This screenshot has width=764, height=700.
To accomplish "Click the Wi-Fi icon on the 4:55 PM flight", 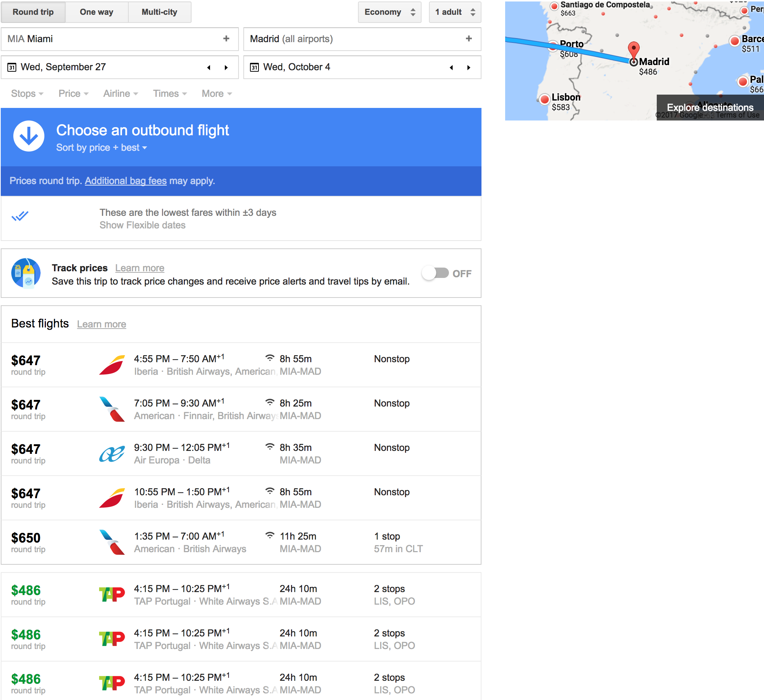I will point(270,357).
